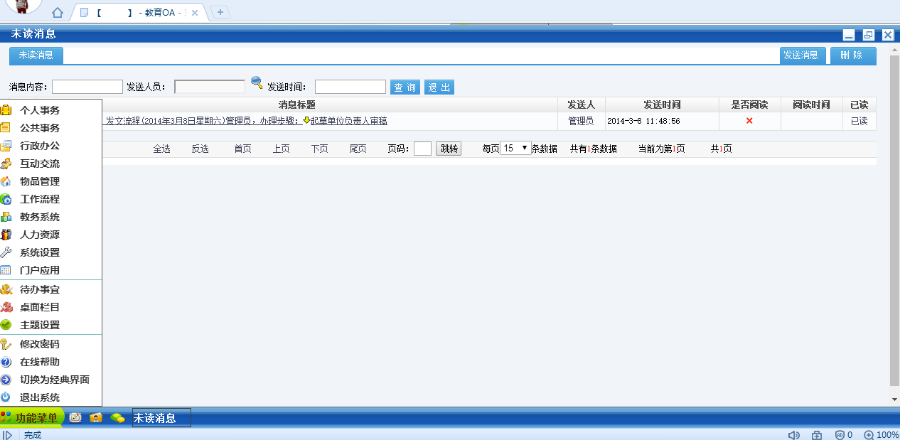Click the play icon beside 完成 status
Screen dimensions: 900x440
[8, 435]
